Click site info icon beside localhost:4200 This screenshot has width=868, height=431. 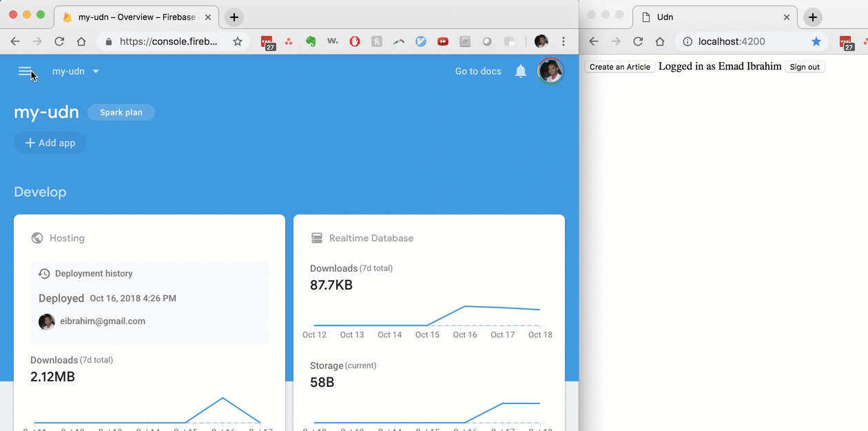click(688, 41)
